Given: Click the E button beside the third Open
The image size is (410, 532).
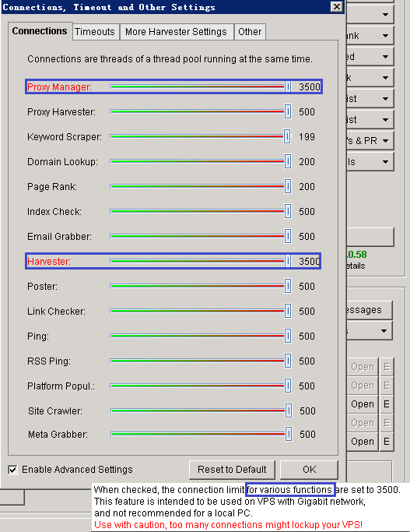Looking at the screenshot, I should tap(387, 404).
